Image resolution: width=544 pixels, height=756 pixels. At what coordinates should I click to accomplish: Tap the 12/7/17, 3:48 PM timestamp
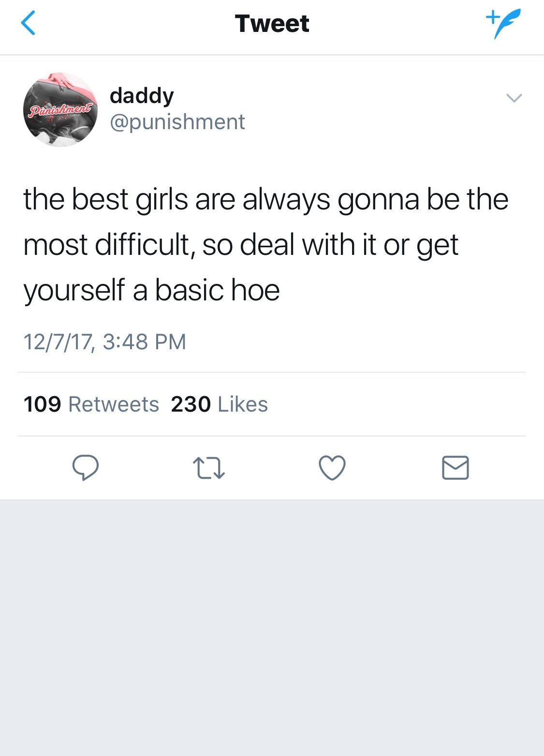[105, 342]
